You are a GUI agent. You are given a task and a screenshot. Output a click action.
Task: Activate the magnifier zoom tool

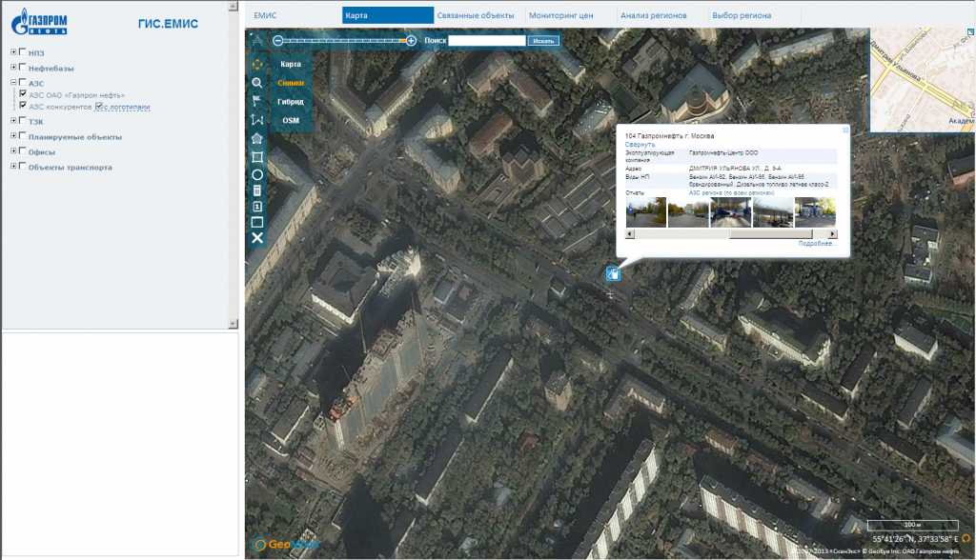coord(256,83)
